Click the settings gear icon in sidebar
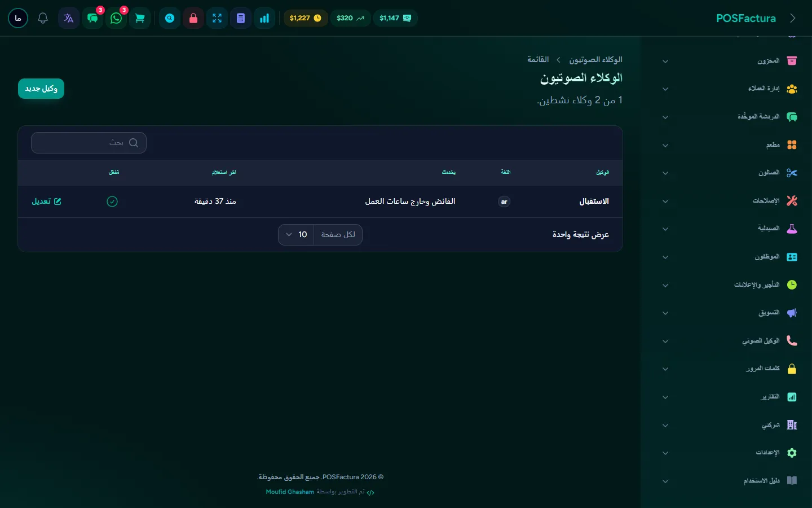 coord(792,453)
